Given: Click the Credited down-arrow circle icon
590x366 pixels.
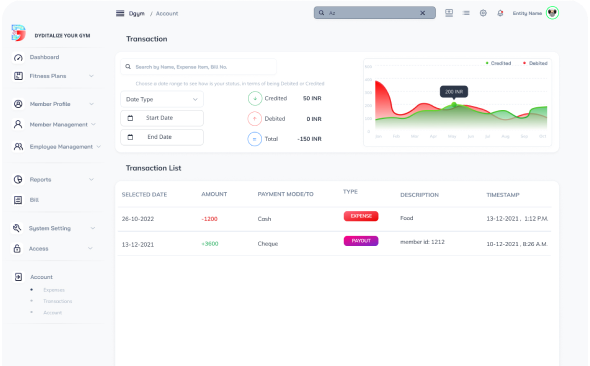Looking at the screenshot, I should pos(255,99).
